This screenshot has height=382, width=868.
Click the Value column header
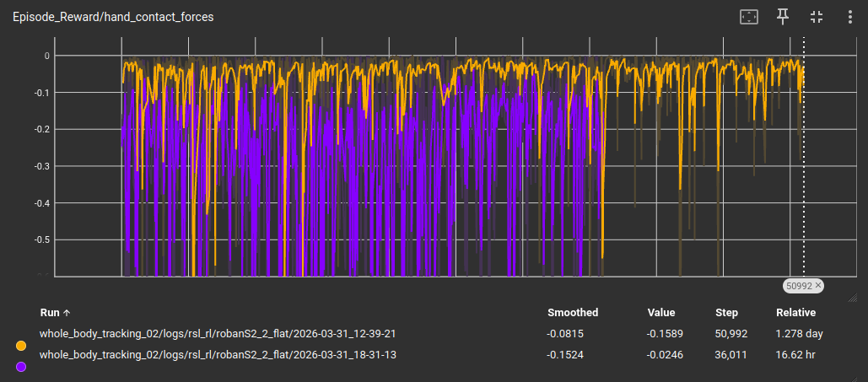click(x=661, y=312)
